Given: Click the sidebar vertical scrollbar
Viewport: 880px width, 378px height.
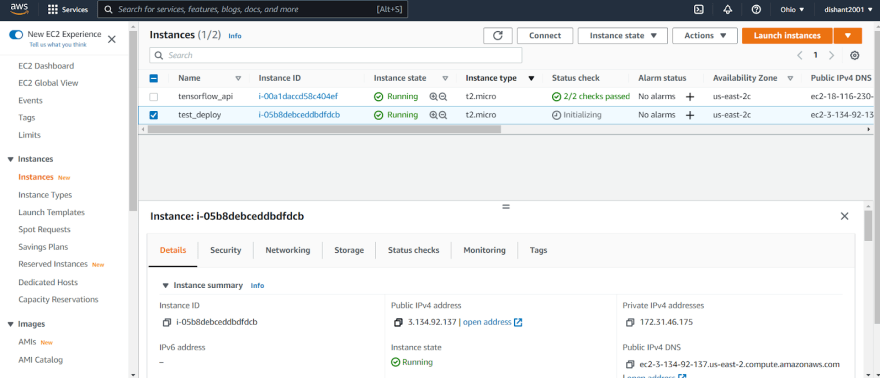Looking at the screenshot, I should 133,122.
